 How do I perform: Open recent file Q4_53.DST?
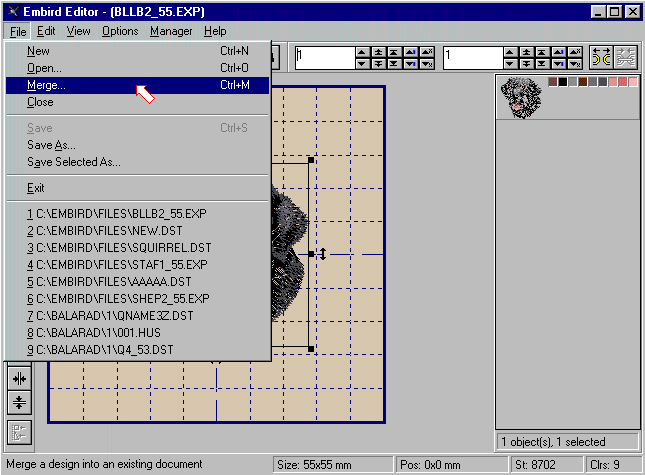pyautogui.click(x=137, y=350)
